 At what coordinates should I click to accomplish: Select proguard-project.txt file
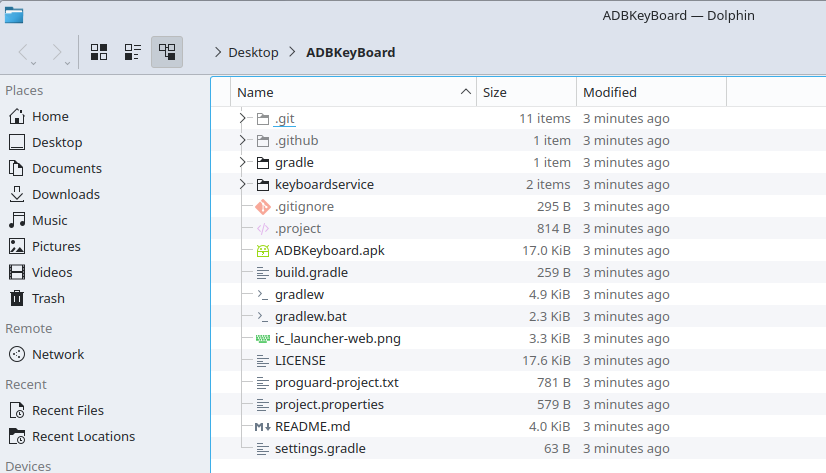337,383
